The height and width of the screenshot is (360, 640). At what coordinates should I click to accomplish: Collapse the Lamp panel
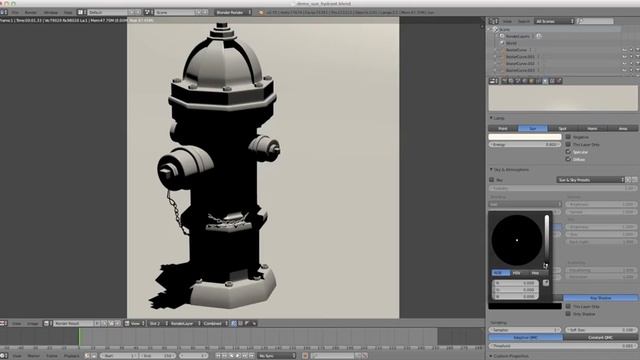tap(491, 118)
